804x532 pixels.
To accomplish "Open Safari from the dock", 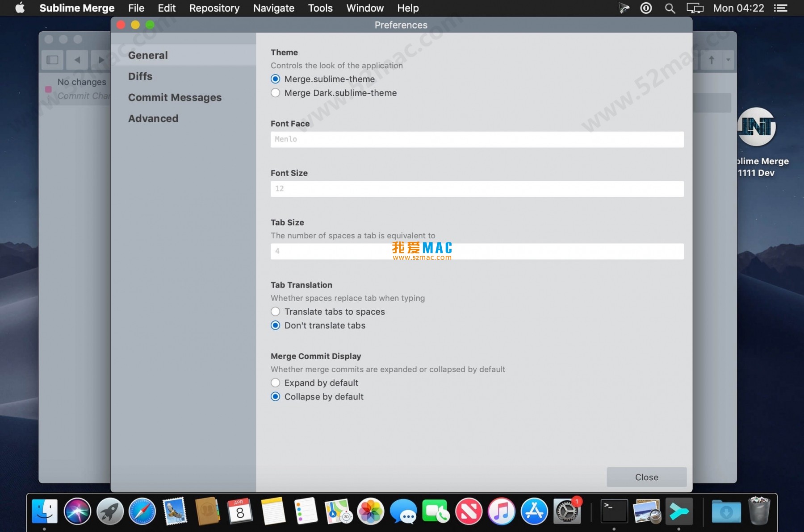I will click(142, 511).
